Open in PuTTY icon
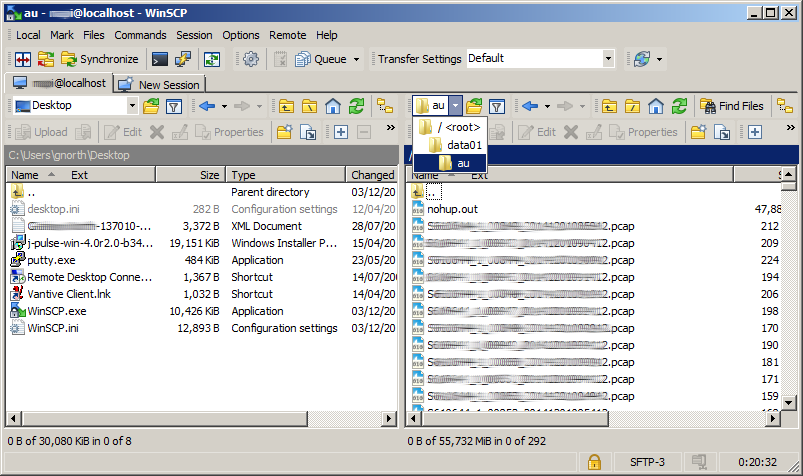Image resolution: width=803 pixels, height=476 pixels. 183,59
